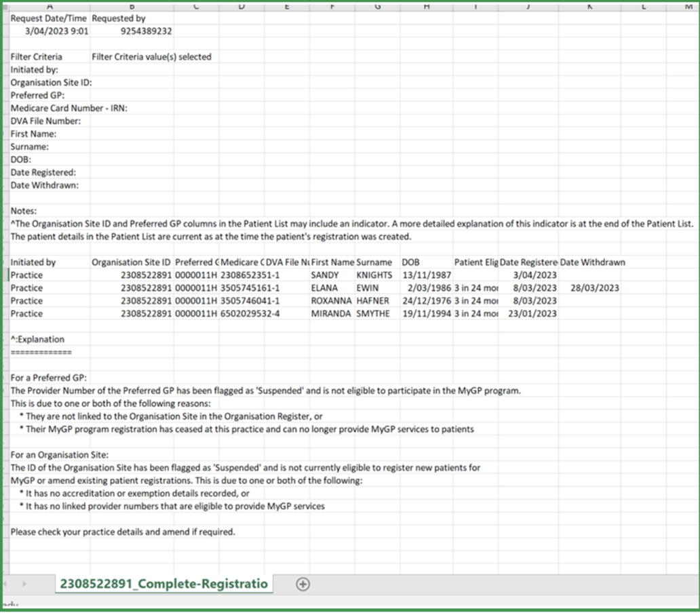Select the Medicare number 3505745161-1 cell
Screen dimensions: 700x615
pyautogui.click(x=241, y=287)
